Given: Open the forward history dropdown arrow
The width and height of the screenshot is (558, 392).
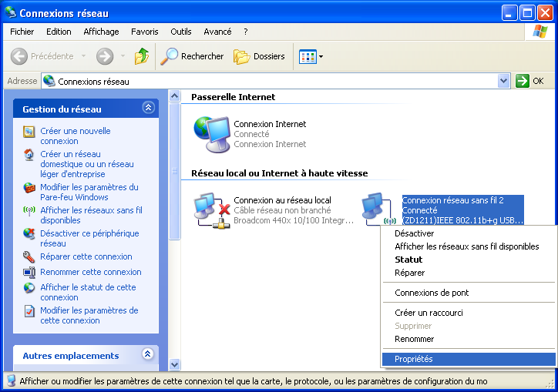Looking at the screenshot, I should coord(123,56).
